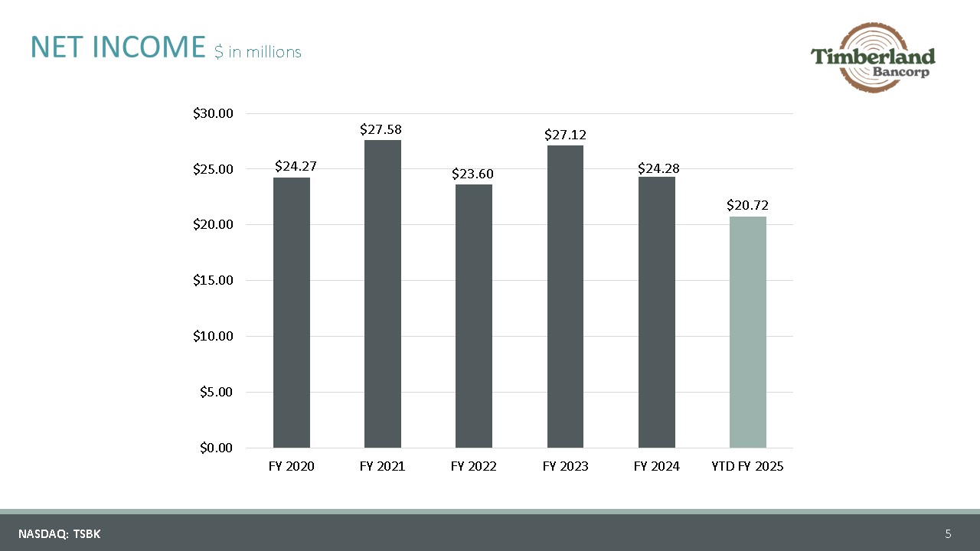
Task: Select the $30.00 axis label
Action: pos(213,113)
